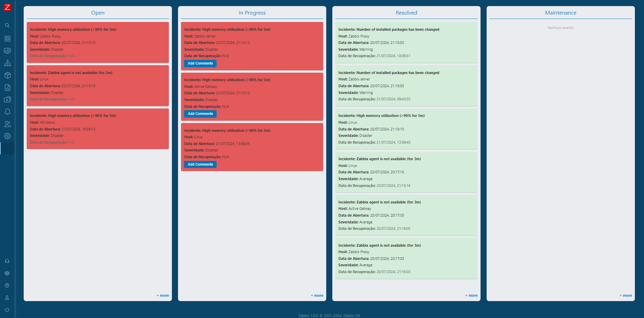The image size is (644, 318).
Task: Open the sidebar search icon
Action: (7, 25)
